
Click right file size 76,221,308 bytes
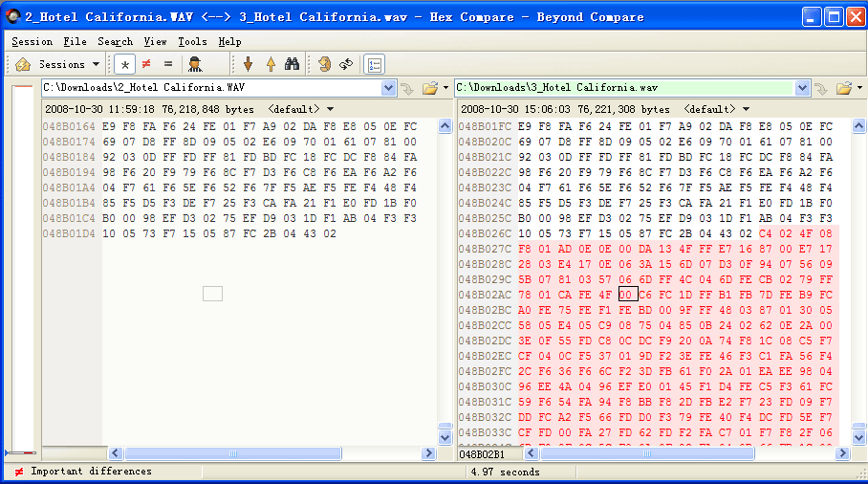[624, 109]
